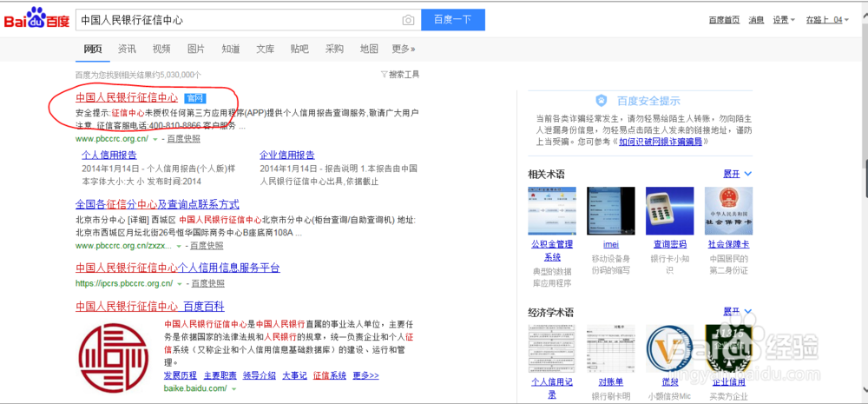Expand the 经济学术语 section with 展开
This screenshot has height=404, width=868.
[x=737, y=311]
